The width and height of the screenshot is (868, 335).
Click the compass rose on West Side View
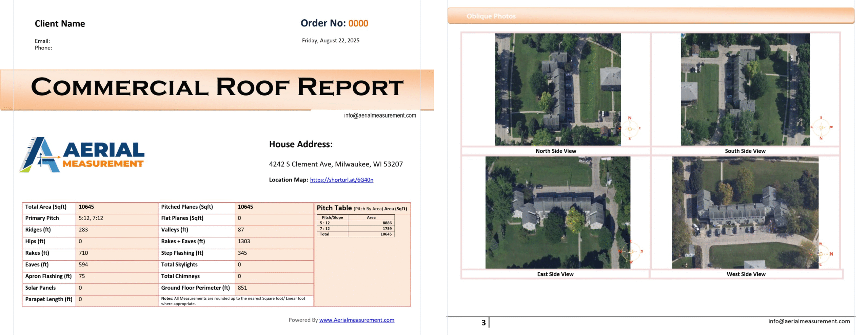(x=821, y=254)
